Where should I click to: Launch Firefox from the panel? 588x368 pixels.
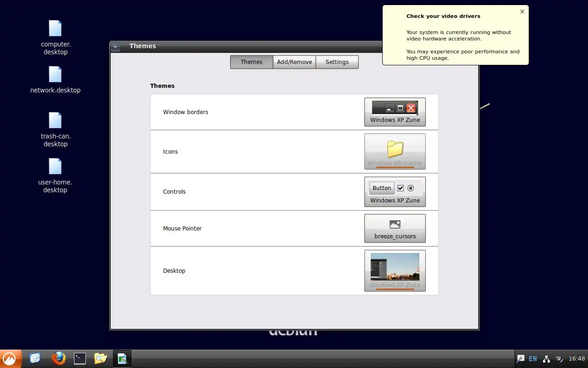58,358
